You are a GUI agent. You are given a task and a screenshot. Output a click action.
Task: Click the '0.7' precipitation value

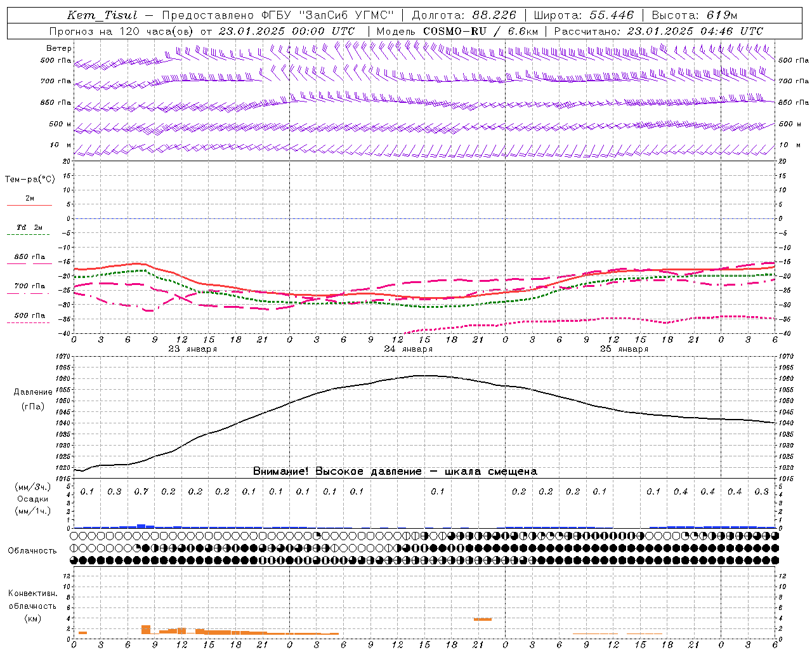(141, 491)
